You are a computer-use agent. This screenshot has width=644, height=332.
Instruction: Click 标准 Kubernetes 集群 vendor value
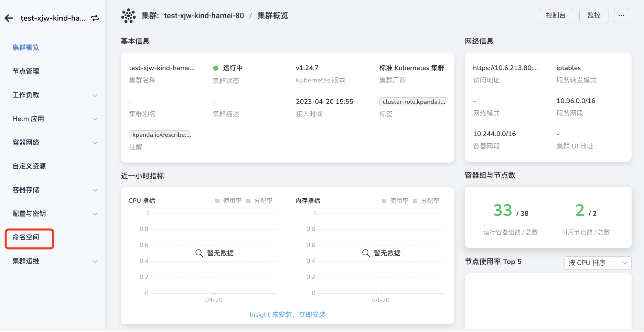pos(412,68)
